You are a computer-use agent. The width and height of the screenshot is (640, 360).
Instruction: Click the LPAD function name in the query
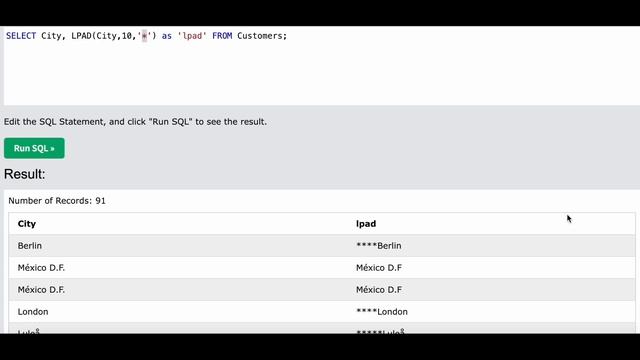(x=81, y=36)
